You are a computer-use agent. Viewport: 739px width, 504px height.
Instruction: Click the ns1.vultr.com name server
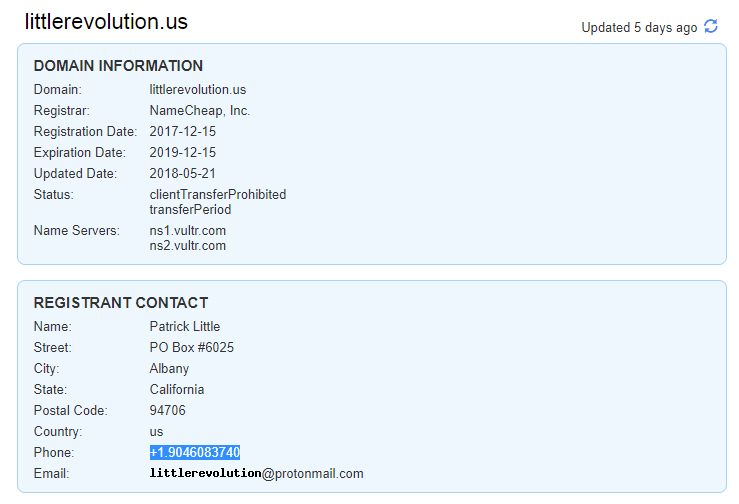(x=188, y=231)
